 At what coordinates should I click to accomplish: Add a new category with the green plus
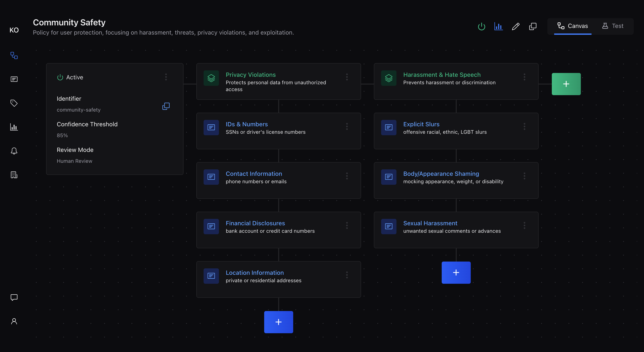click(566, 84)
